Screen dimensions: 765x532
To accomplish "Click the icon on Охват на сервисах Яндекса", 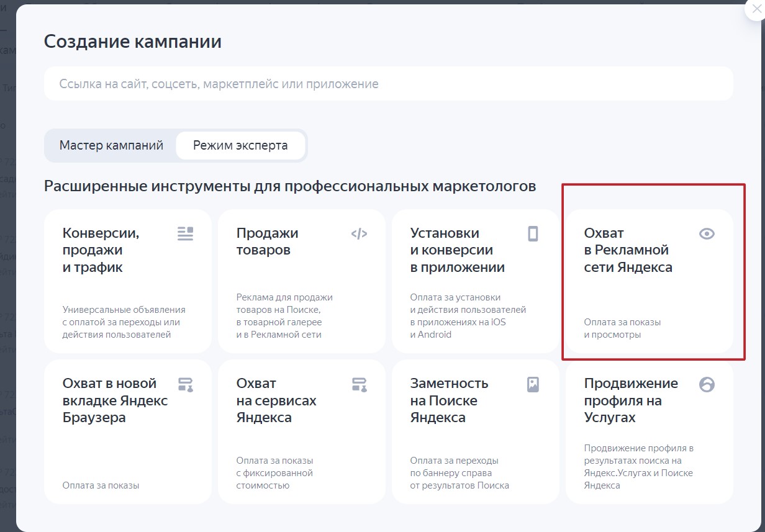I will click(359, 384).
